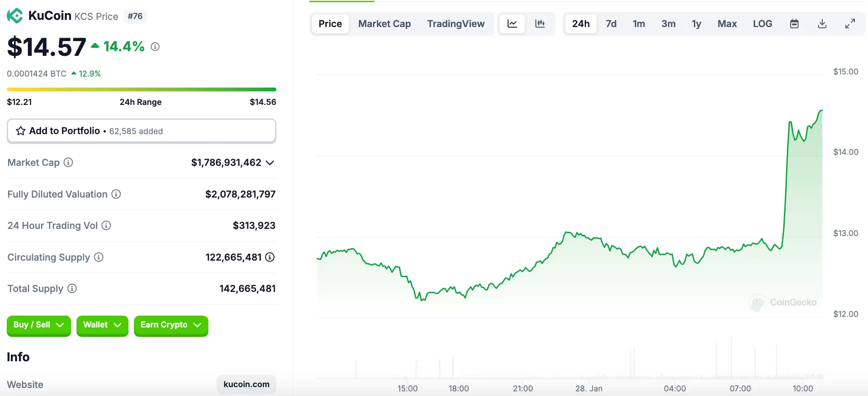
Task: Show Circulating Supply label info icon
Action: (98, 257)
